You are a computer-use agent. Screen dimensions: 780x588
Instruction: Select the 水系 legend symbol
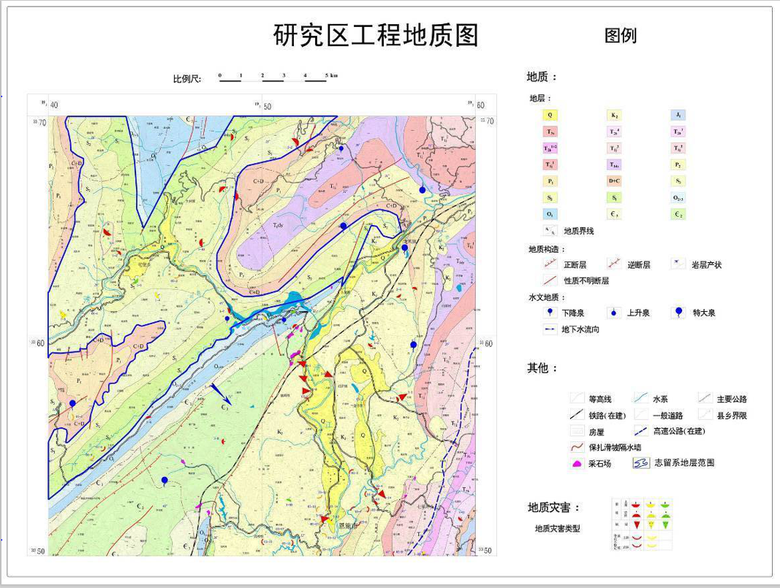pyautogui.click(x=642, y=399)
